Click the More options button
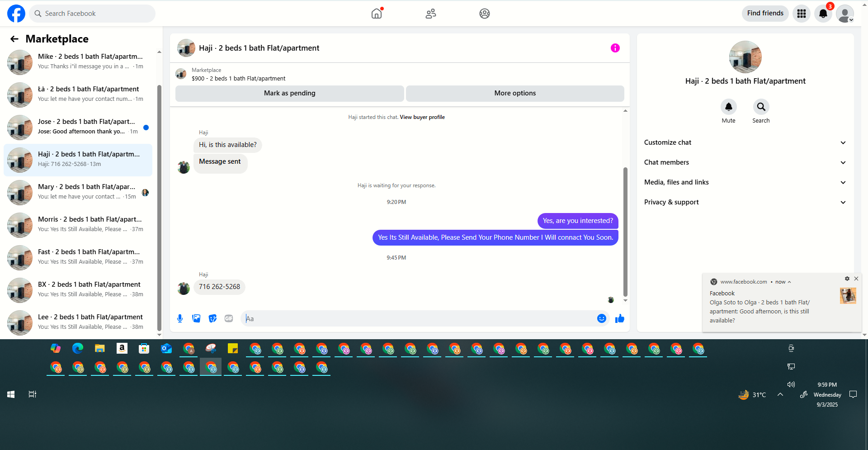 pyautogui.click(x=515, y=93)
